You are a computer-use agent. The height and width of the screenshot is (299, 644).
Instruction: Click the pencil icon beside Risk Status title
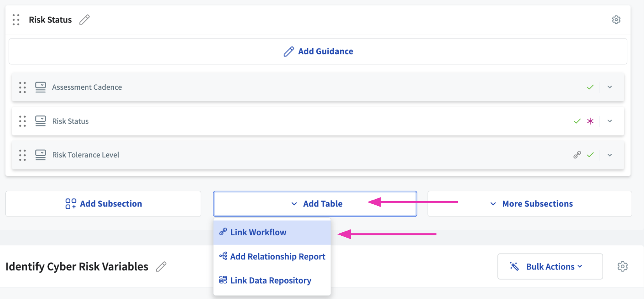85,19
